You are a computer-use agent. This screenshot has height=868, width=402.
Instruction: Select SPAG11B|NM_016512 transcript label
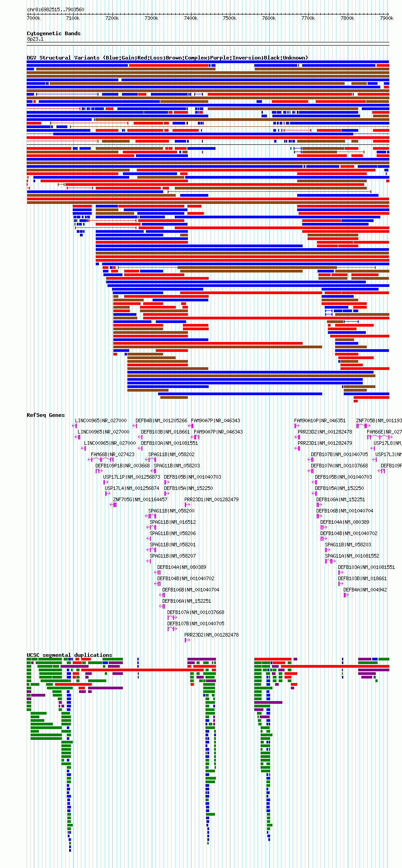coord(173,522)
